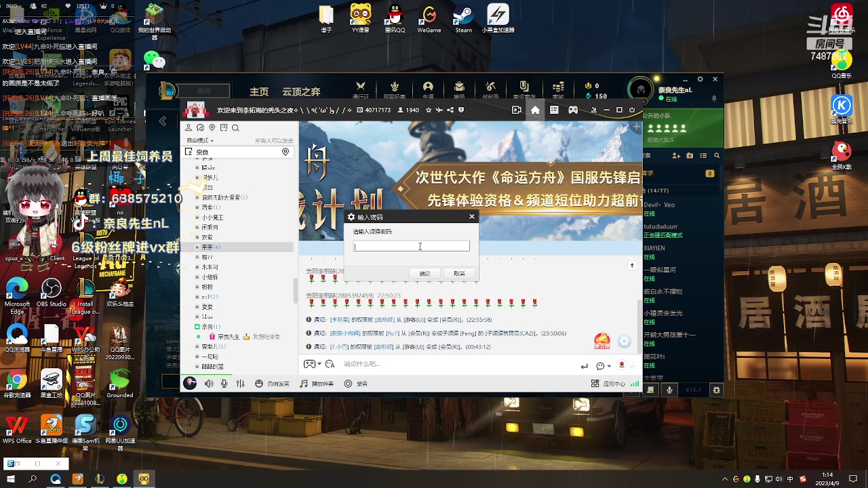Image resolution: width=868 pixels, height=488 pixels.
Task: Open YY channel home icon
Action: click(535, 110)
